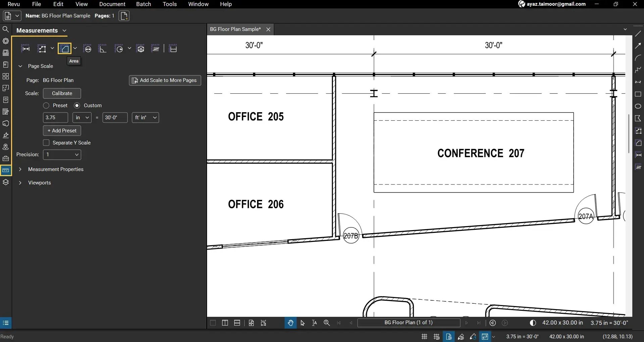
Task: Activate the Select Text tool
Action: [314, 323]
